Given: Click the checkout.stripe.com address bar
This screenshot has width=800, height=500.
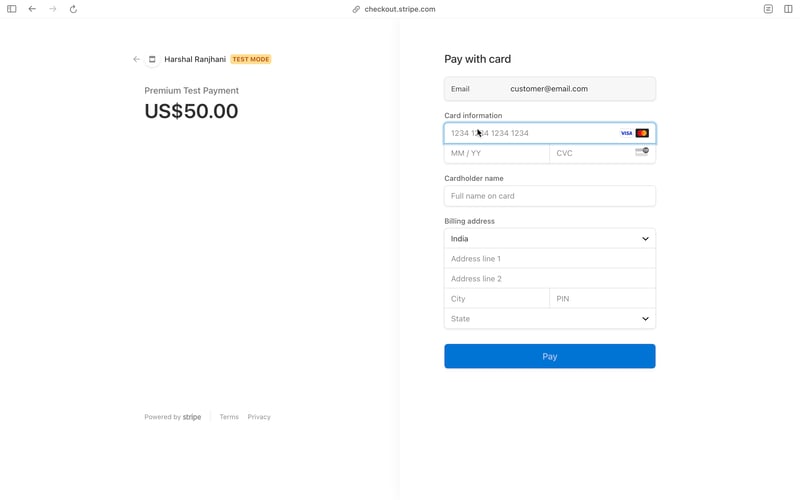Looking at the screenshot, I should point(400,9).
